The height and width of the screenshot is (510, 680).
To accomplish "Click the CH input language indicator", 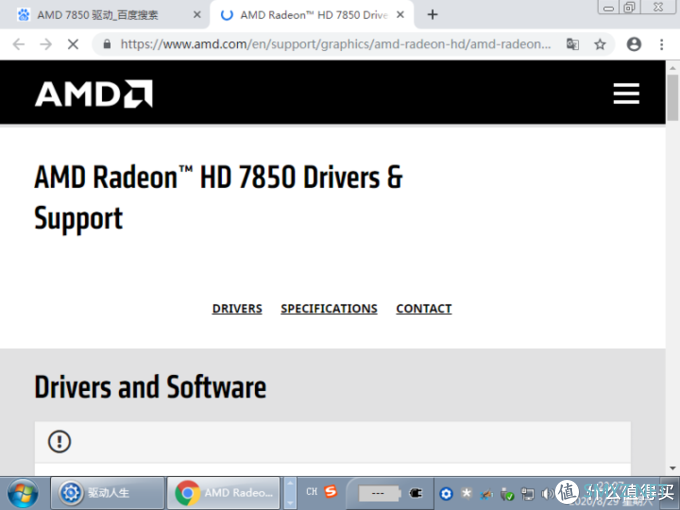I will (312, 492).
